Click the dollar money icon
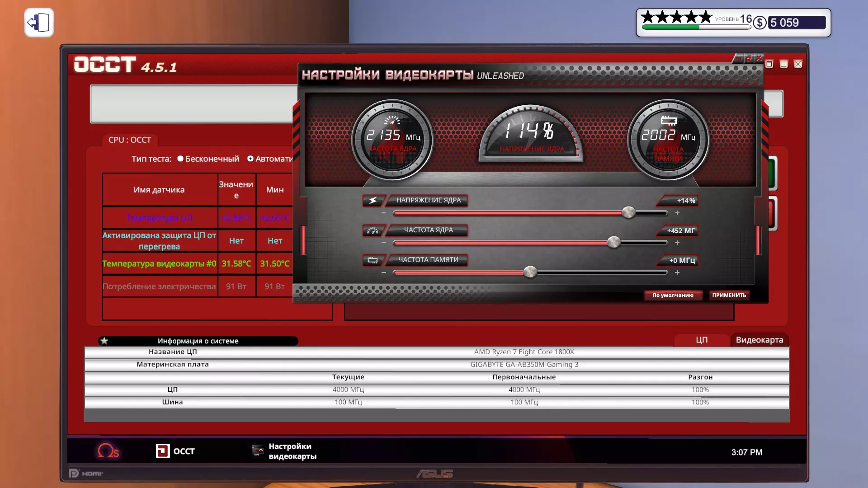Viewport: 868px width, 488px height. (760, 23)
